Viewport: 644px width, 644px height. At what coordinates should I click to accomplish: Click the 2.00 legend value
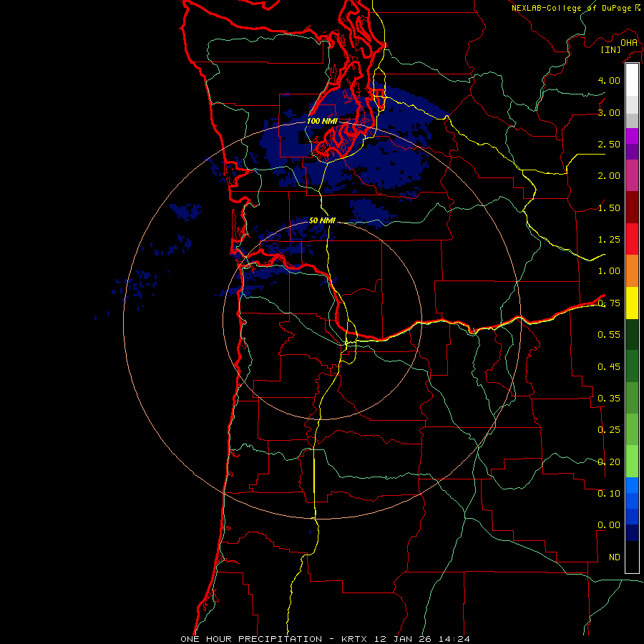[609, 176]
